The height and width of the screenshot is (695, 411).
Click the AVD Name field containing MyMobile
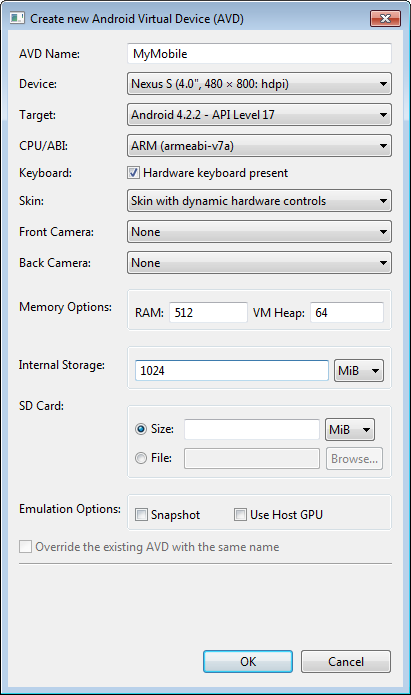pos(259,54)
